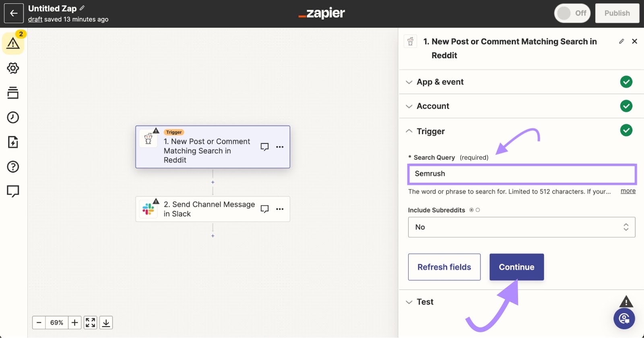Image resolution: width=644 pixels, height=338 pixels.
Task: Open the versions stack icon
Action: [x=13, y=93]
